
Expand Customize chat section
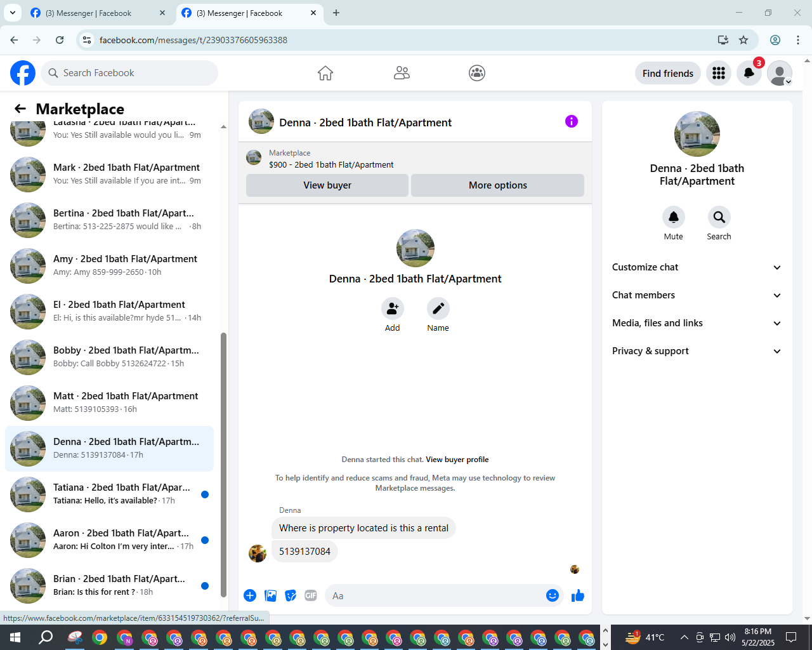pyautogui.click(x=697, y=267)
